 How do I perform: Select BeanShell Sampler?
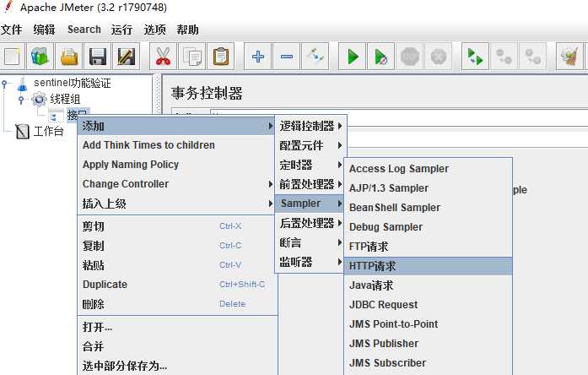click(429, 208)
